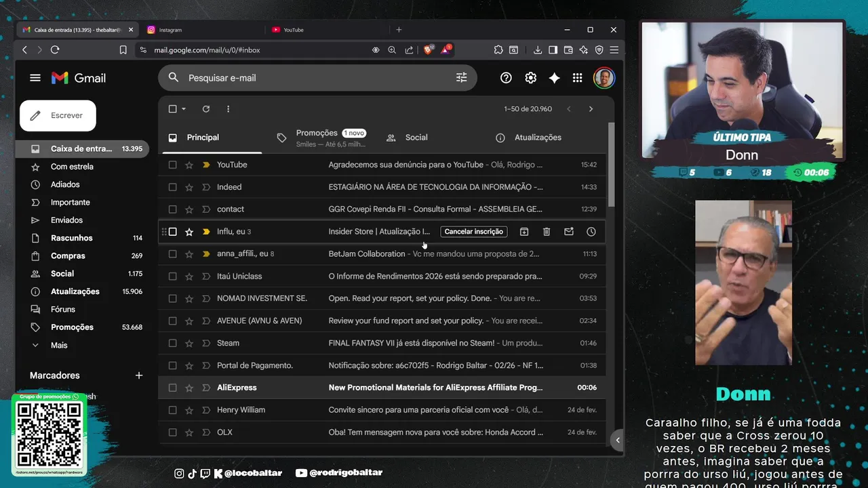The image size is (868, 488).
Task: Open Brave Leo AI sparkle icon
Action: [x=583, y=49]
